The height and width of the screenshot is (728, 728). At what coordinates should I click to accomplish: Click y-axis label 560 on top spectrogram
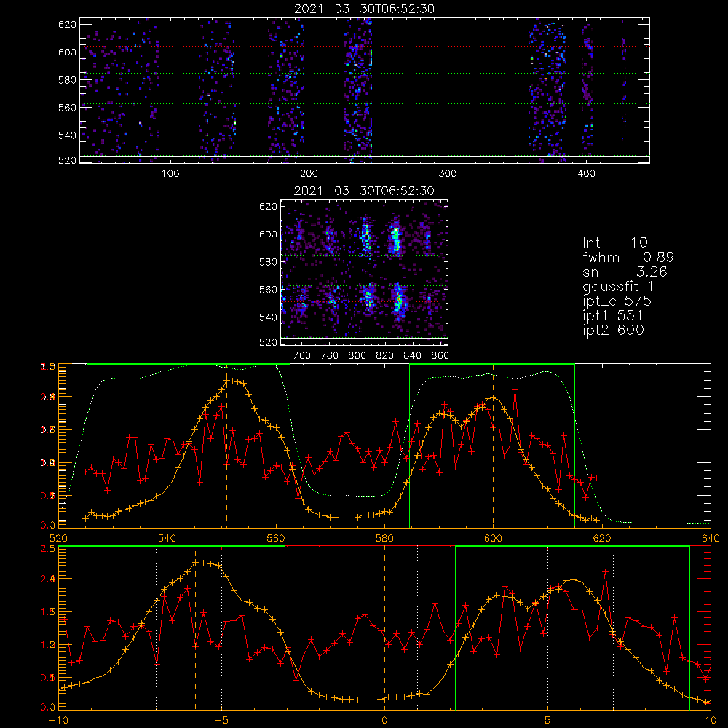click(x=67, y=107)
